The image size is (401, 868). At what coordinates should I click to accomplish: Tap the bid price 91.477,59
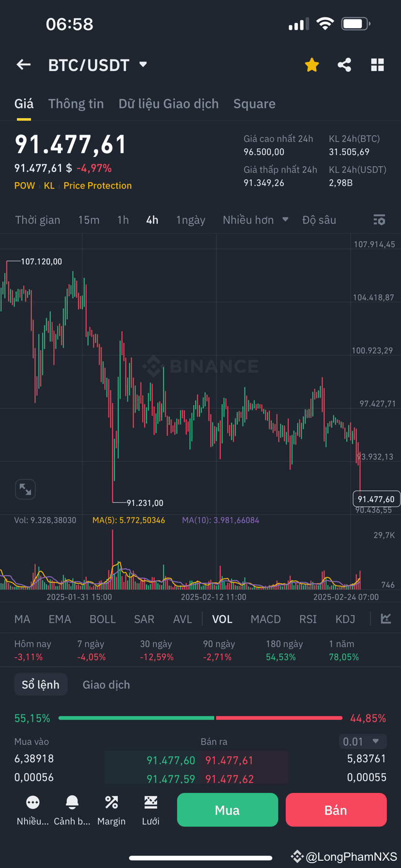coord(170,779)
